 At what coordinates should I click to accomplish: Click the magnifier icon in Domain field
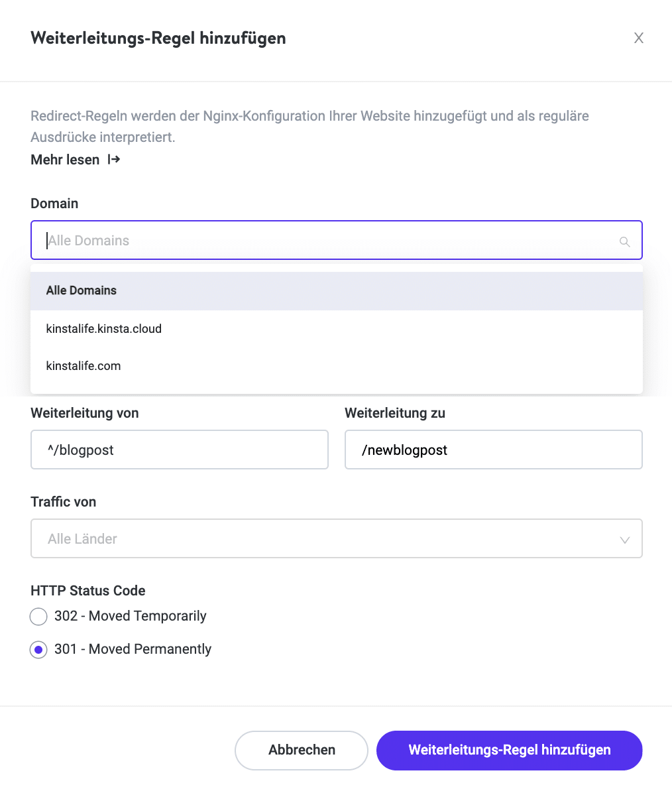coord(624,241)
